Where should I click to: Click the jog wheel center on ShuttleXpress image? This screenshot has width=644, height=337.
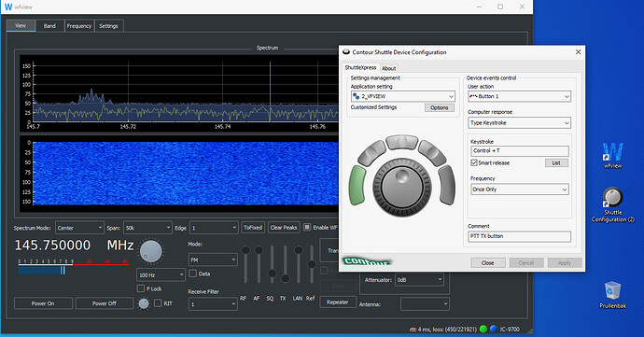pos(402,187)
